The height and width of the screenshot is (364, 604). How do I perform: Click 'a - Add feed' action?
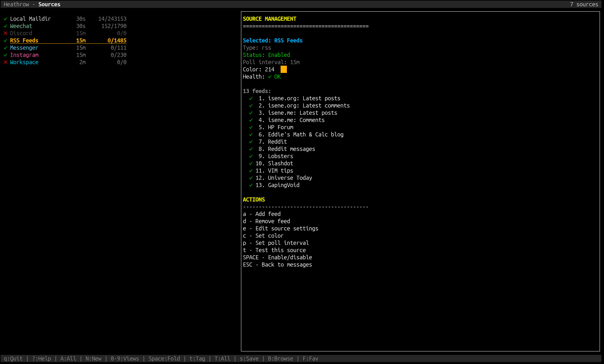point(262,214)
